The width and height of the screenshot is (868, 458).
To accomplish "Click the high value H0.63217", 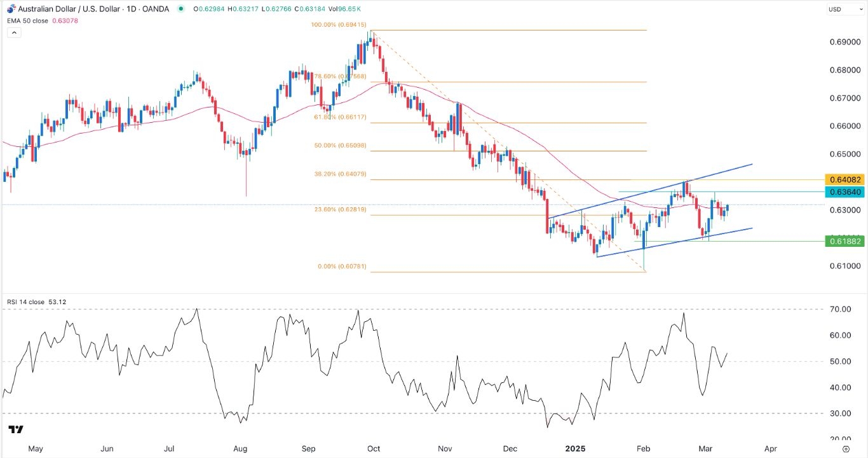I will pyautogui.click(x=243, y=9).
